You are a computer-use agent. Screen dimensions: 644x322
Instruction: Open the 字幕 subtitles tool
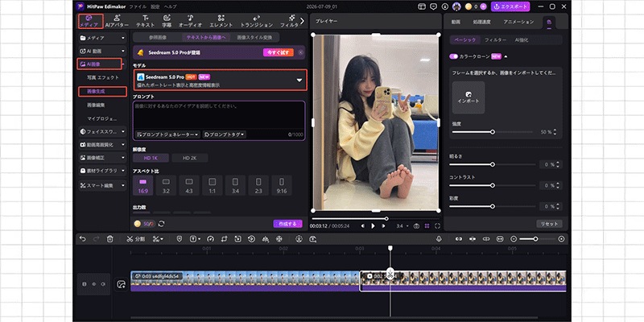click(167, 21)
